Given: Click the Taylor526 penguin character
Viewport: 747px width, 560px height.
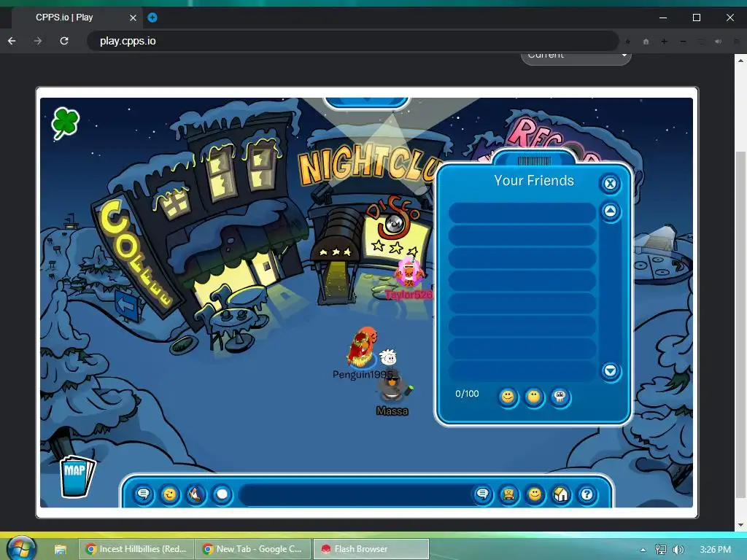Looking at the screenshot, I should (x=409, y=273).
